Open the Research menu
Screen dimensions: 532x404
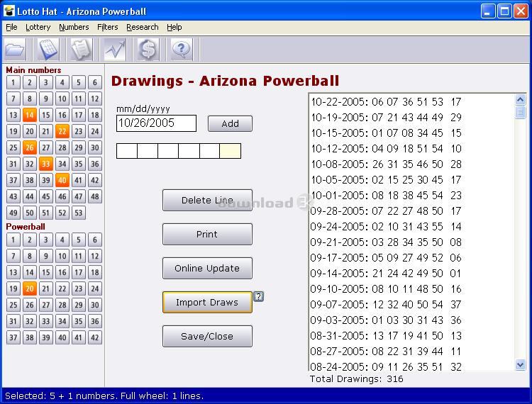[x=143, y=27]
